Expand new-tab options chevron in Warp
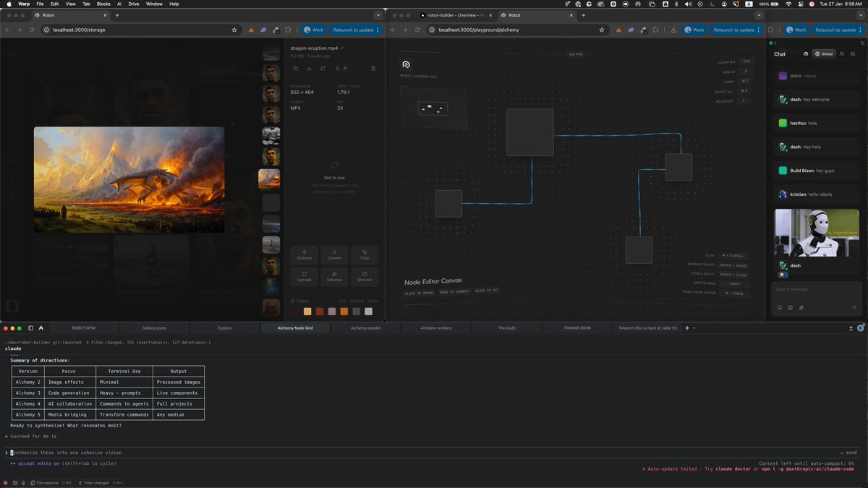The height and width of the screenshot is (488, 868). click(x=694, y=328)
